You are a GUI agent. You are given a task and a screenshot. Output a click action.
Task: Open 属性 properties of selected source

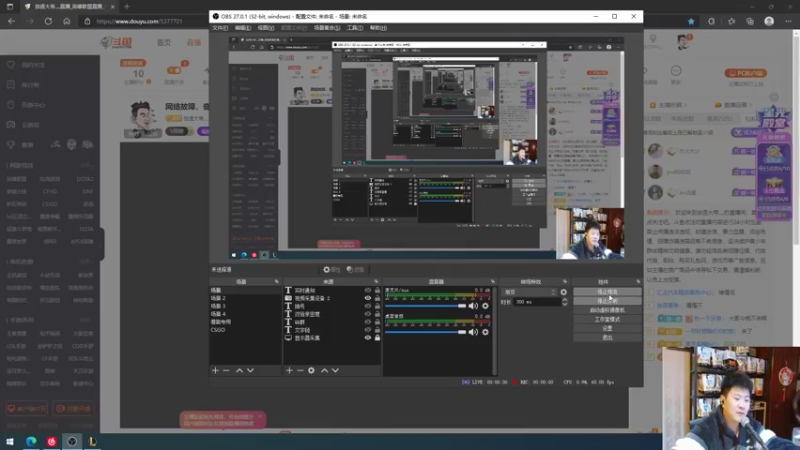coord(332,269)
